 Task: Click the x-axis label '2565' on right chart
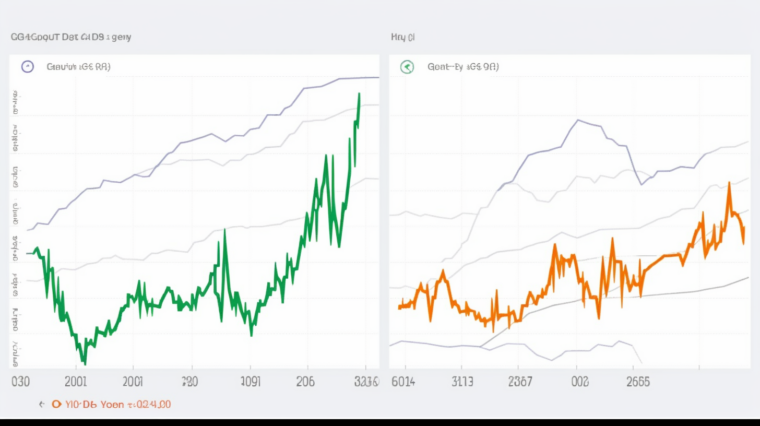636,381
